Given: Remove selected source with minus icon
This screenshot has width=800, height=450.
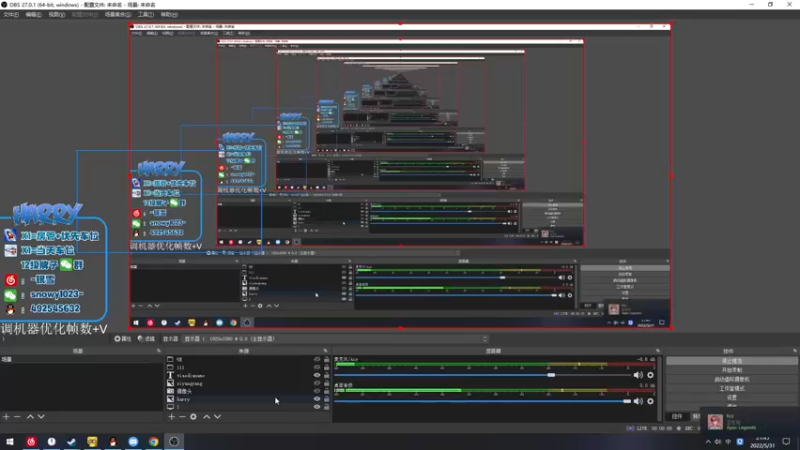Looking at the screenshot, I should point(182,417).
